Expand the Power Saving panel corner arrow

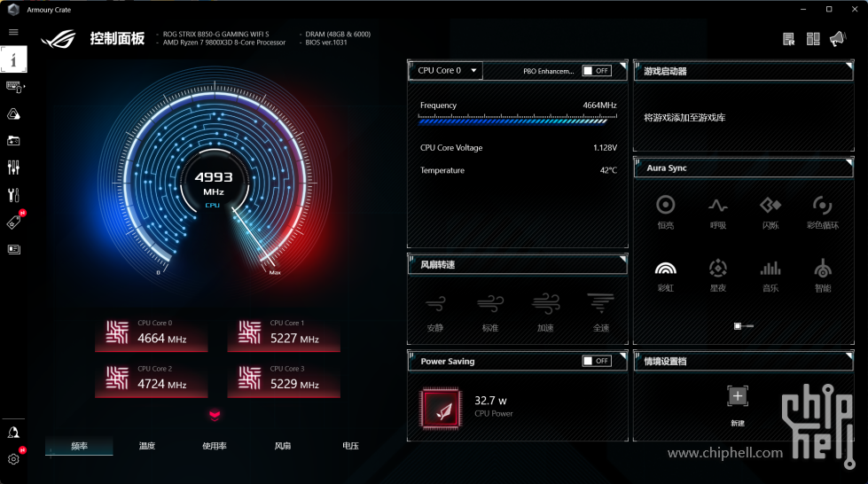point(622,356)
